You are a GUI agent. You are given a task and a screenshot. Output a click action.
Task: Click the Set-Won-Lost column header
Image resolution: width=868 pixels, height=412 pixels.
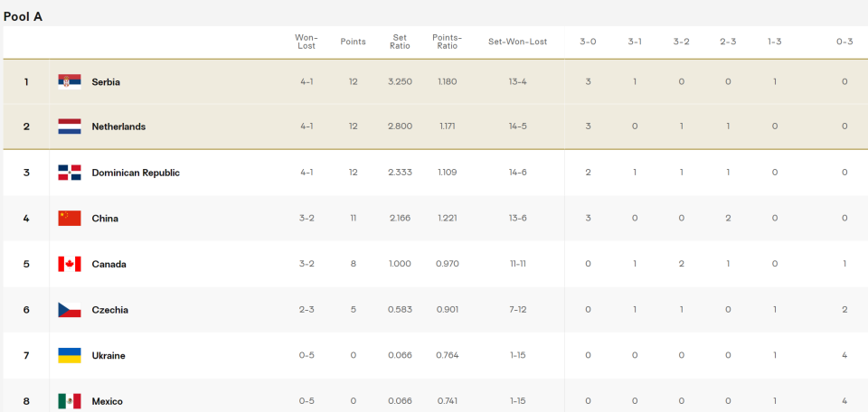pos(517,42)
